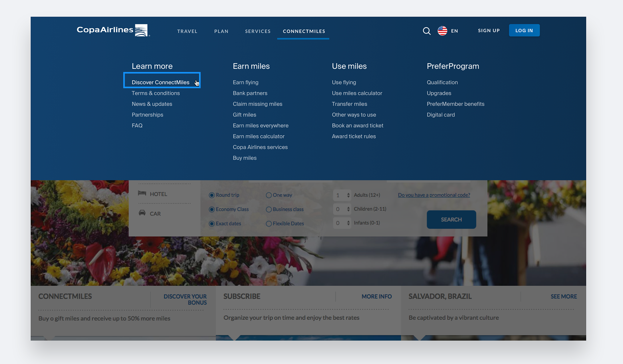Click the SEARCH flights button
The image size is (623, 364).
point(451,220)
